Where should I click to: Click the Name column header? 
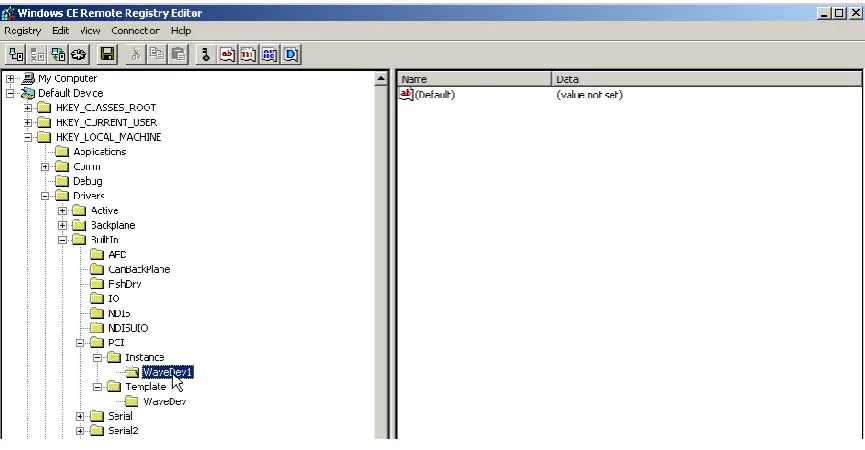[x=474, y=79]
